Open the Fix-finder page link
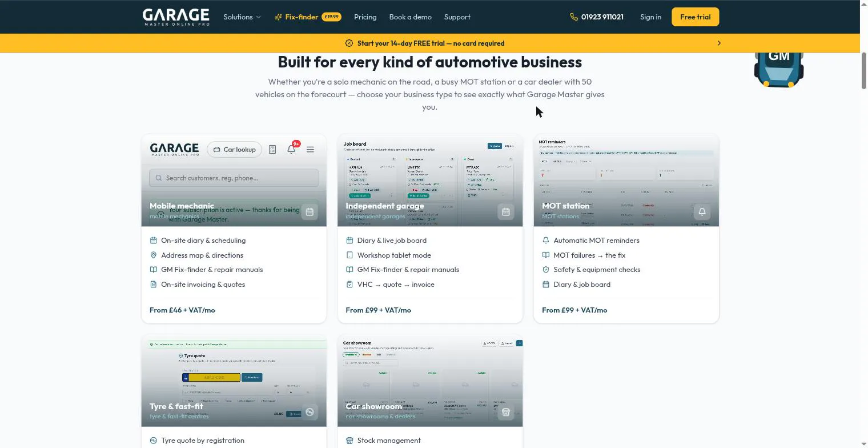The height and width of the screenshot is (448, 868). click(308, 17)
